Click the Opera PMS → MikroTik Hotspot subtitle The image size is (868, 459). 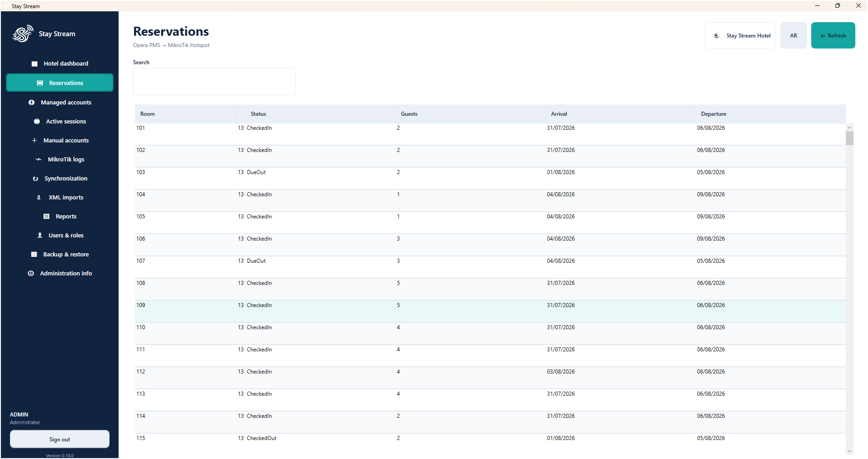(x=171, y=45)
